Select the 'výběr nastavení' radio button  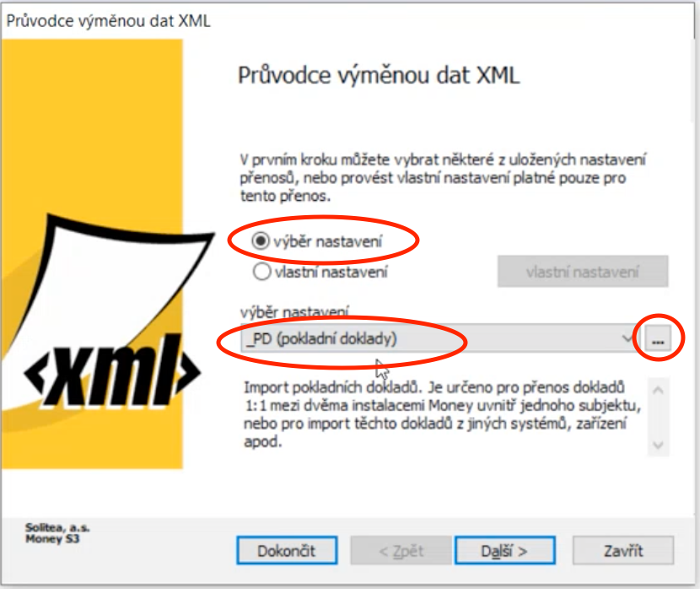261,241
